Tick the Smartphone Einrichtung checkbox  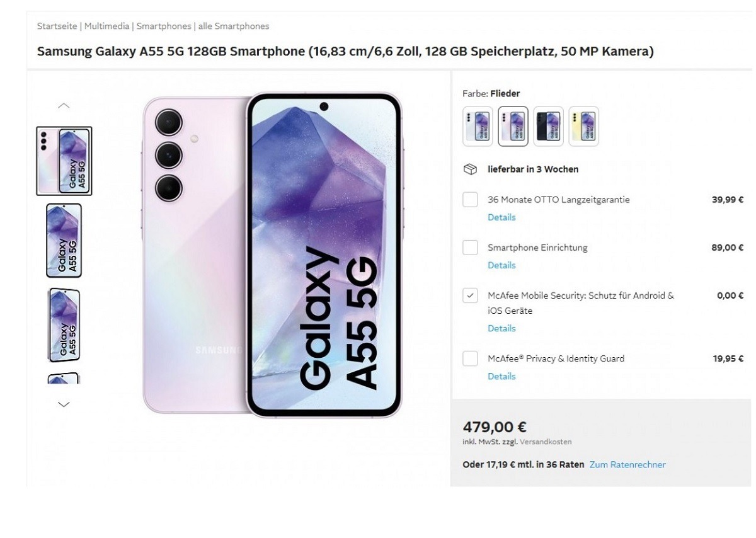(470, 248)
